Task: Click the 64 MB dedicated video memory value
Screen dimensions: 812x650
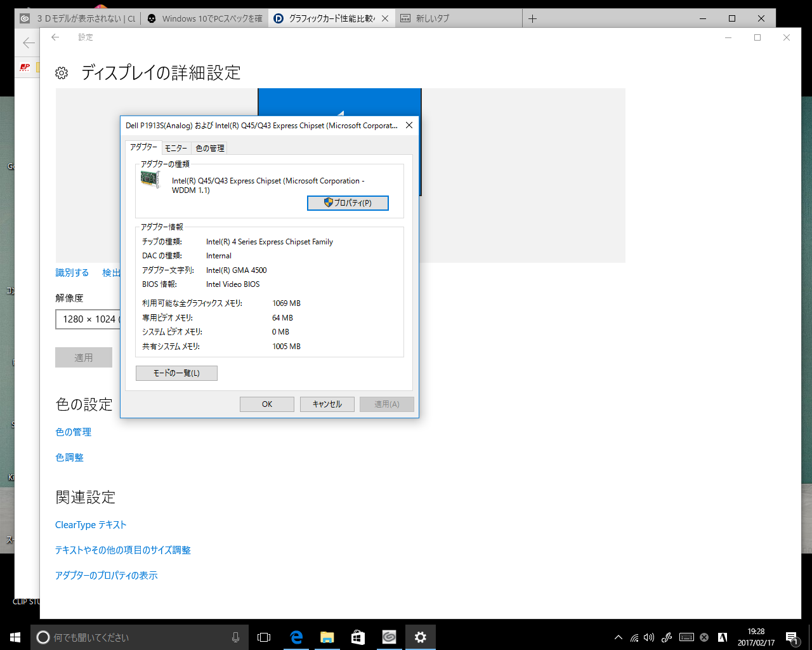Action: click(x=283, y=318)
